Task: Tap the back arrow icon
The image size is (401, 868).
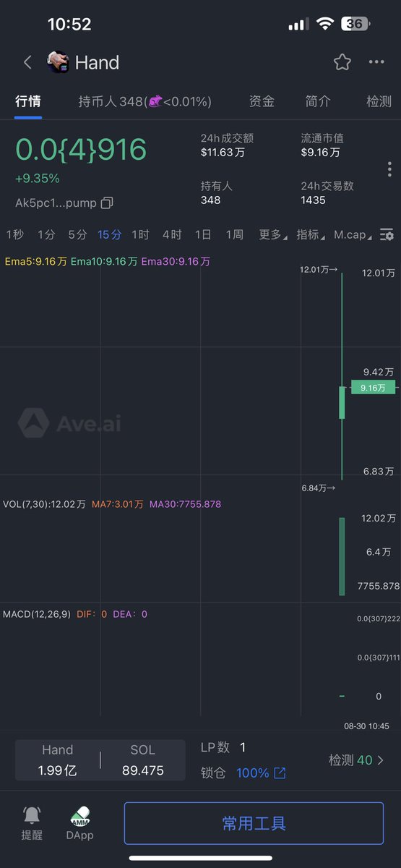Action: click(27, 62)
